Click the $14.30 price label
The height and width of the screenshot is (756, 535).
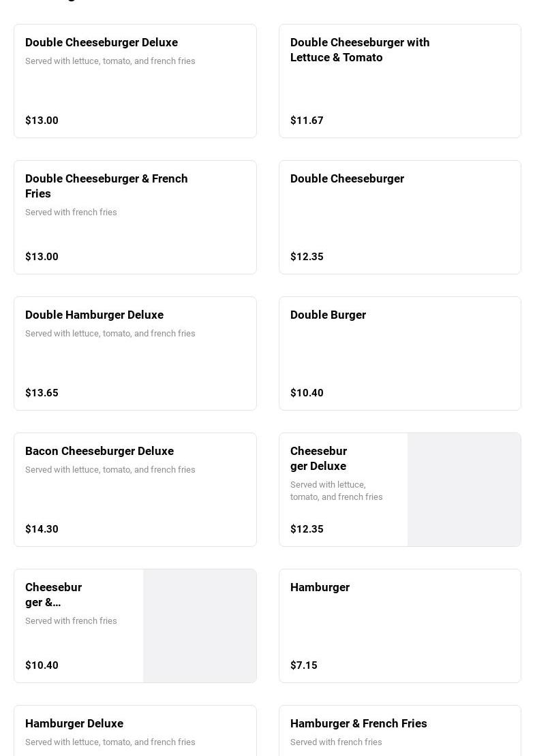point(42,529)
